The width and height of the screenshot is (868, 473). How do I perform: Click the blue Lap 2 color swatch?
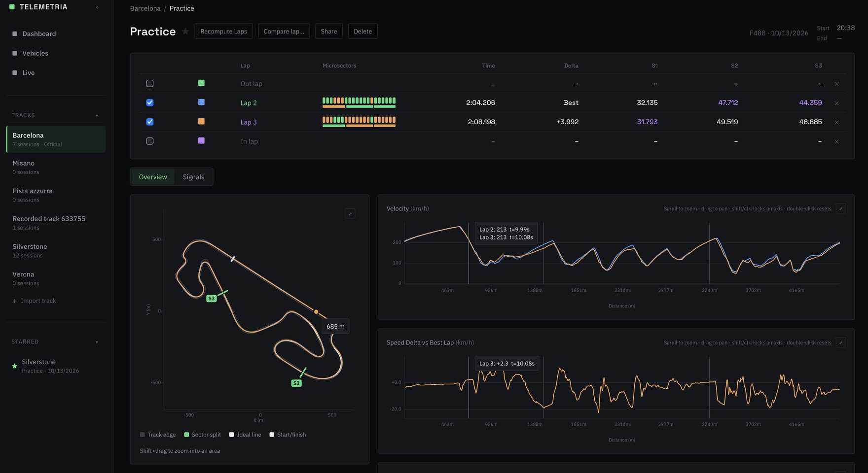tap(201, 102)
